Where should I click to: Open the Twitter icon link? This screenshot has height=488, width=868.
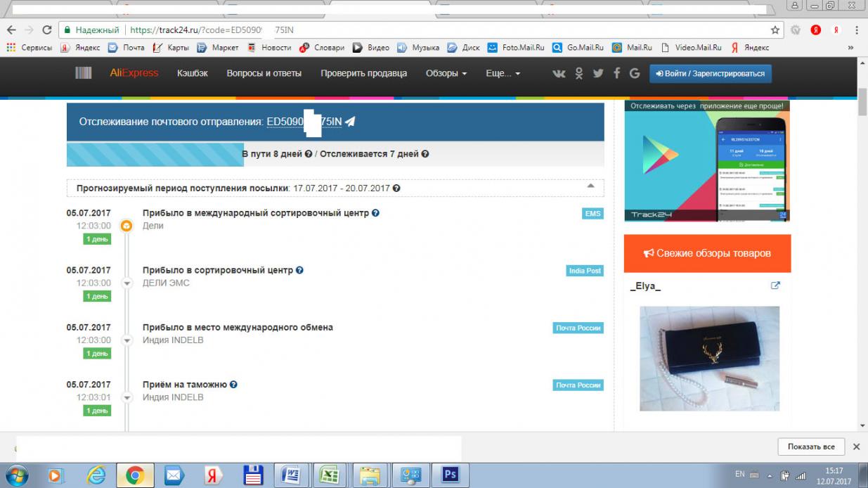598,73
